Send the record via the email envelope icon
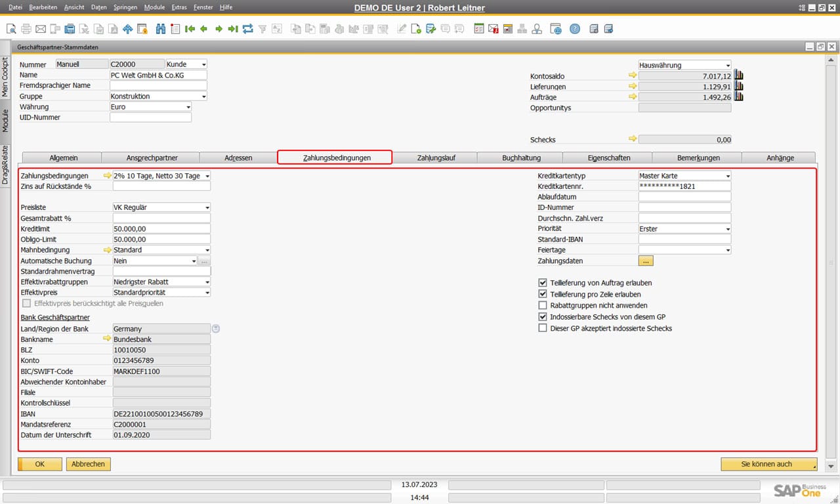This screenshot has width=840, height=504. [x=39, y=28]
